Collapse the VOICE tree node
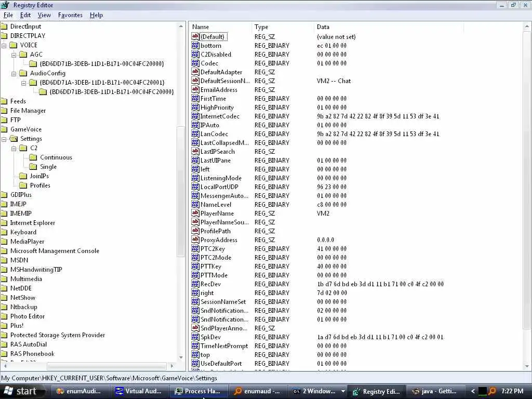Image resolution: width=532 pixels, height=399 pixels. coord(4,46)
